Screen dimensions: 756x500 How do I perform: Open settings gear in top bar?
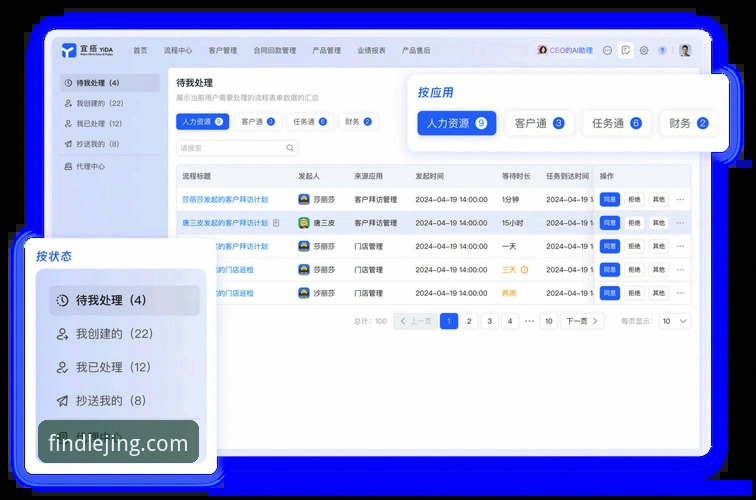[x=644, y=50]
